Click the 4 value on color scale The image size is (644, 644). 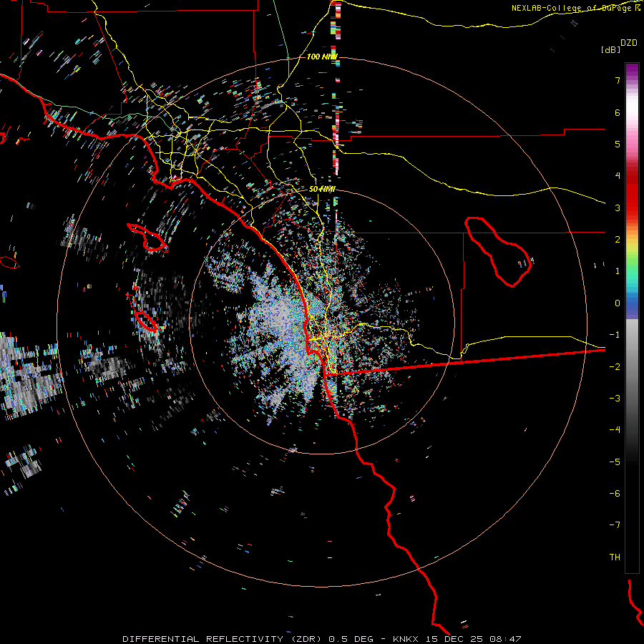coord(618,176)
